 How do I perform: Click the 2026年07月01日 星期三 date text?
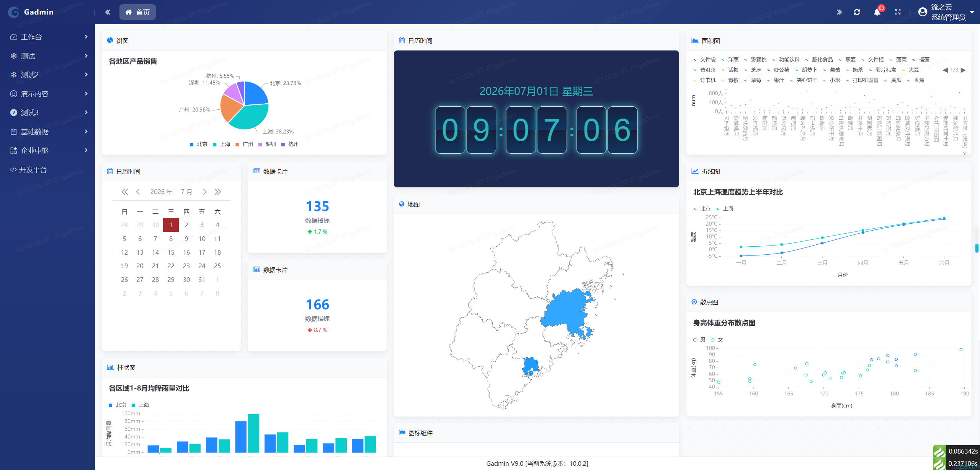point(536,91)
